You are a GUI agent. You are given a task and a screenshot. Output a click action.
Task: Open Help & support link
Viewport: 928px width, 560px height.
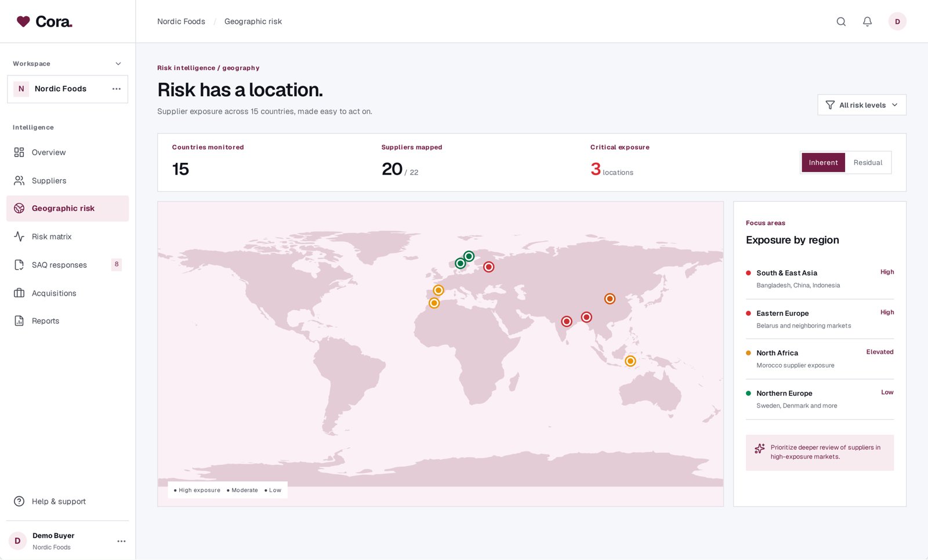(67, 501)
